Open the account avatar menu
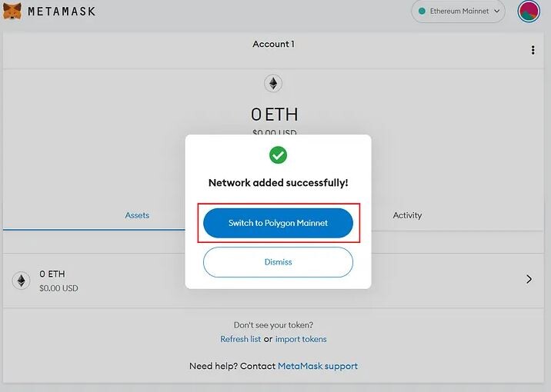The height and width of the screenshot is (392, 551). (x=528, y=12)
